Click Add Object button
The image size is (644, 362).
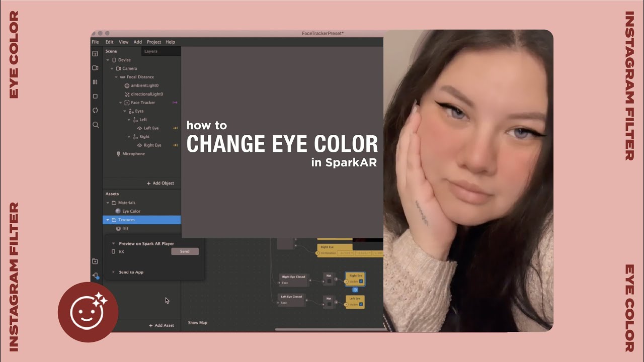tap(160, 183)
